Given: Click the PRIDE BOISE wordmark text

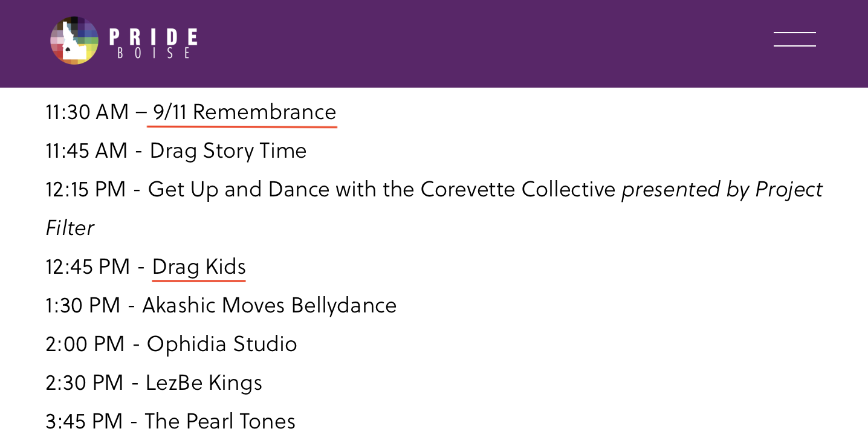Looking at the screenshot, I should 154,43.
